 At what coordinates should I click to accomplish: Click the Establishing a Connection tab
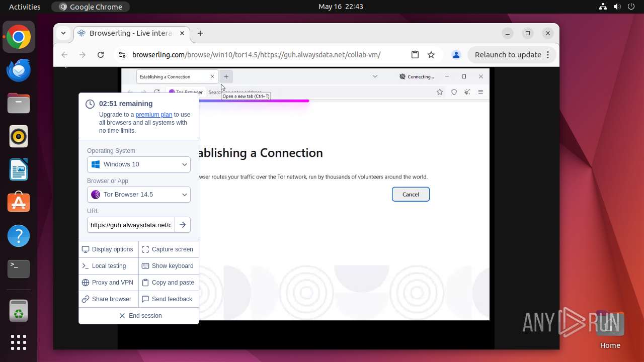pyautogui.click(x=177, y=76)
